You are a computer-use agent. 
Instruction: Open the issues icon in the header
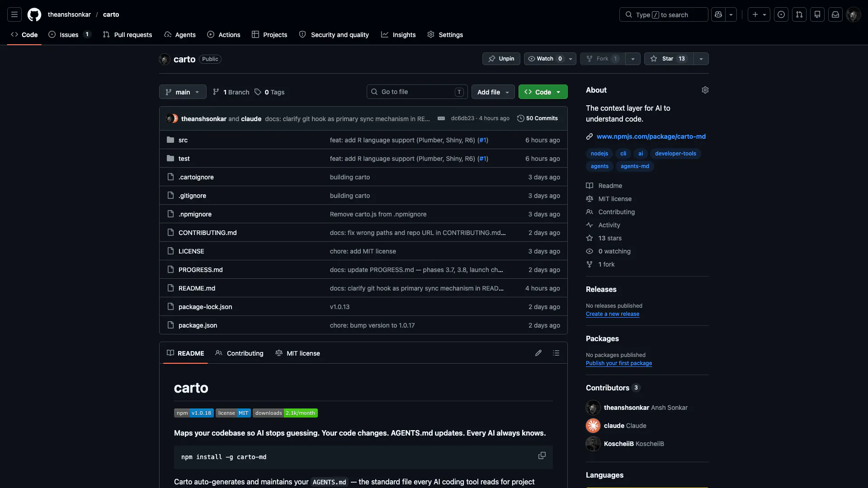click(x=781, y=14)
